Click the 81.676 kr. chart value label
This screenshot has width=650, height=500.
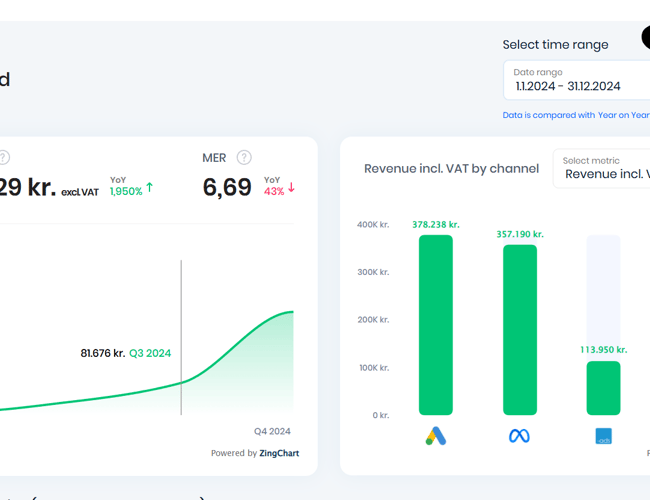tap(102, 353)
